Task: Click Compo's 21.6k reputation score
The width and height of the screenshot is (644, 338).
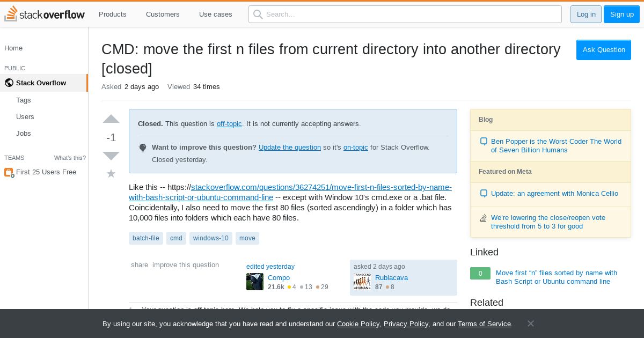Action: (x=276, y=288)
